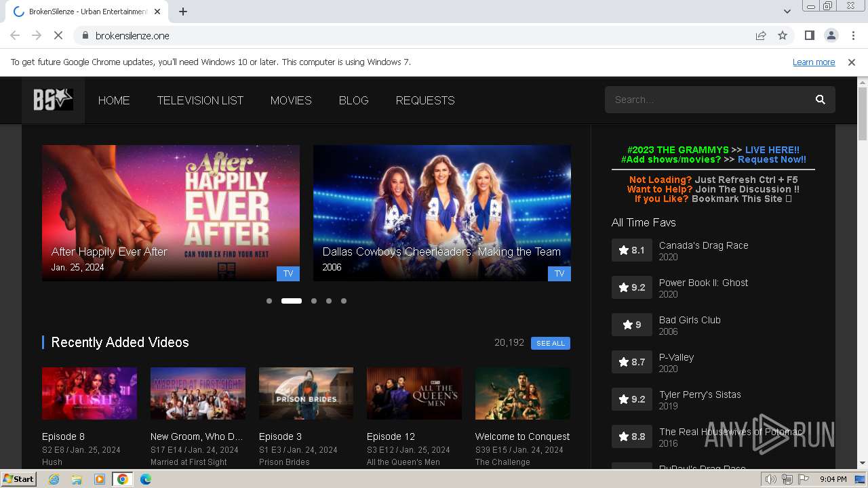This screenshot has width=868, height=488.
Task: Click the taskbar clock 9:04 PM
Action: pos(833,479)
